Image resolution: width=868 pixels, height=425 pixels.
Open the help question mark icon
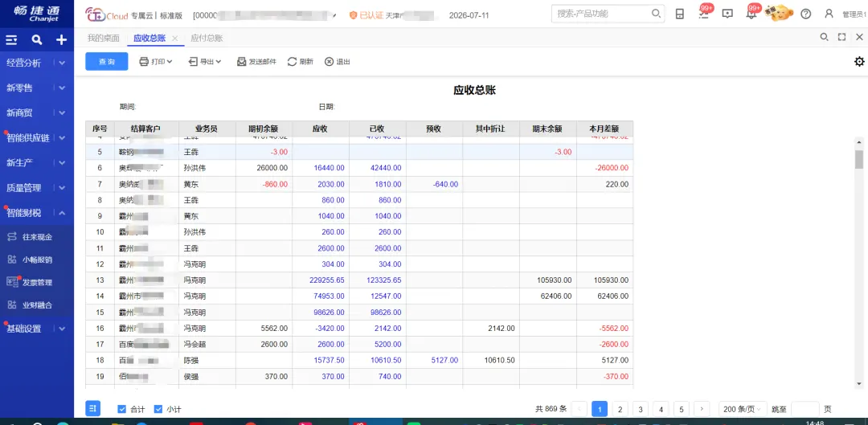806,14
